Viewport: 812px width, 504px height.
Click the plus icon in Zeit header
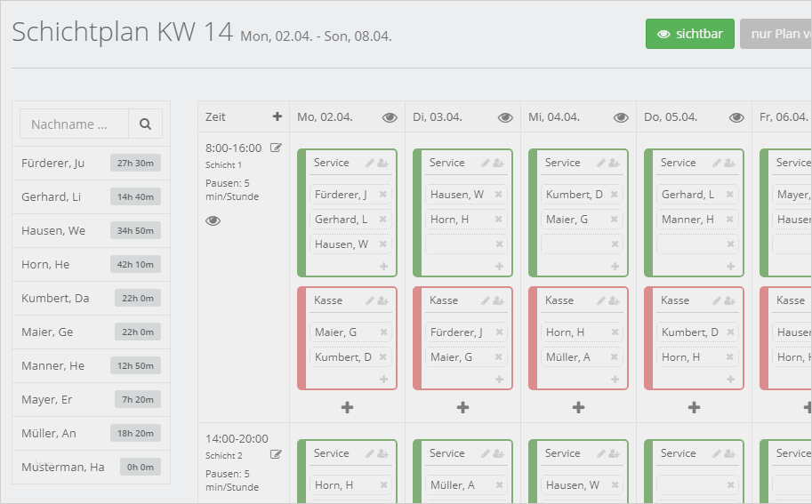click(277, 116)
